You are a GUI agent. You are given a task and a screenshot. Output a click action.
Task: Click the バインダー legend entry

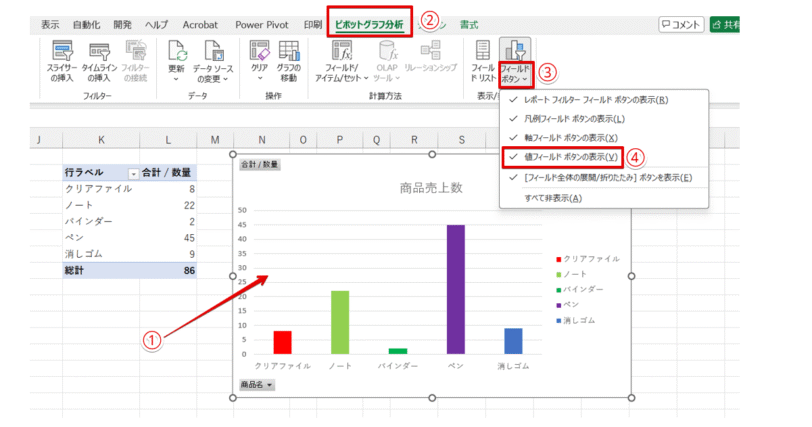pos(579,289)
